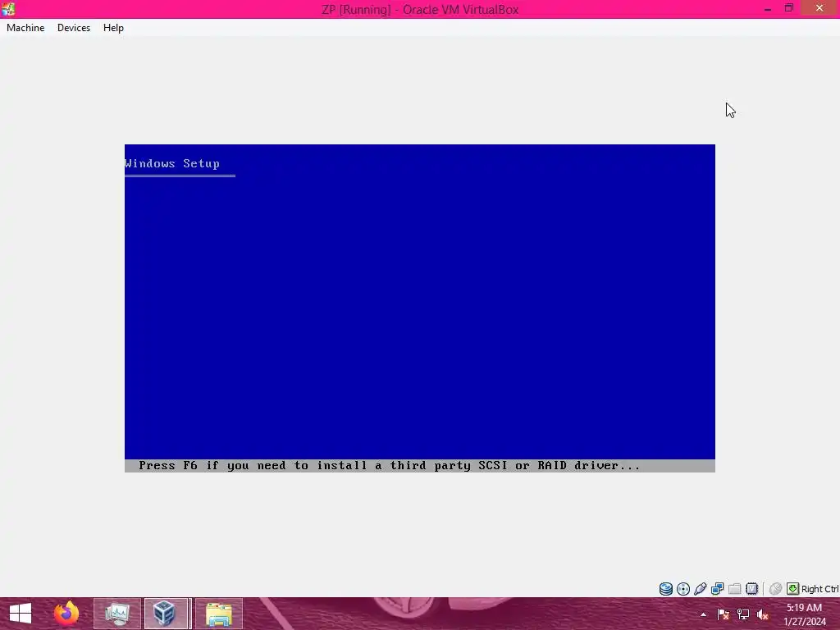Open File Explorer from the taskbar
Screen dimensions: 840x630
click(218, 614)
